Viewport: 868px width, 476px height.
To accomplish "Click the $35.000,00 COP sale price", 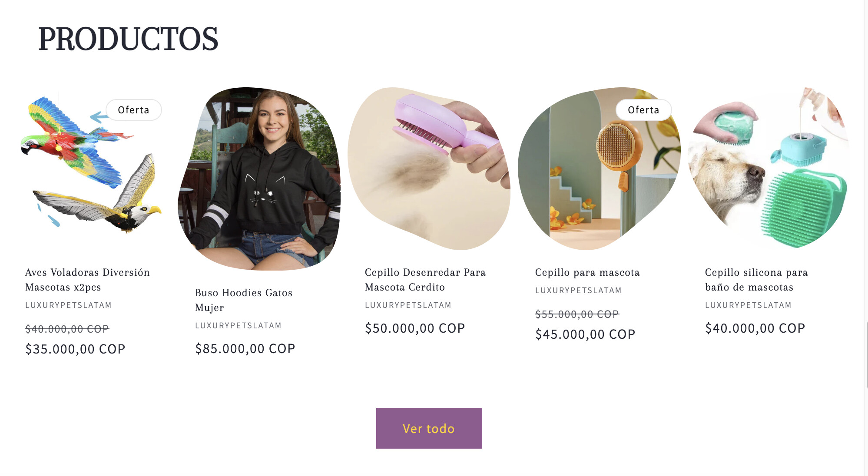I will (75, 349).
